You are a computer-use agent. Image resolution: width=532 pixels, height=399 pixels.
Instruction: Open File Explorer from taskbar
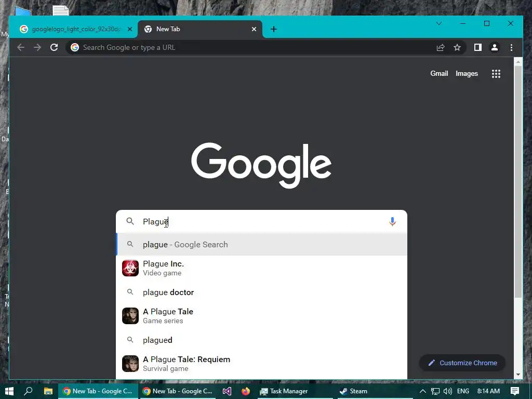(x=48, y=391)
